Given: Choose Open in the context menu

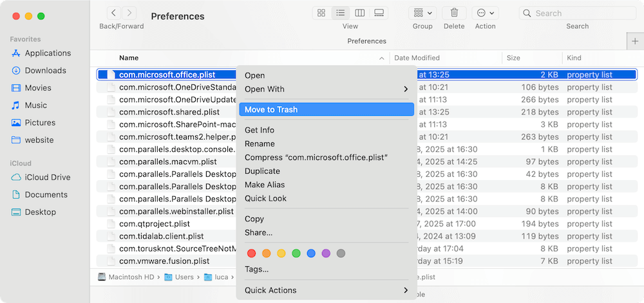Looking at the screenshot, I should pos(327,75).
